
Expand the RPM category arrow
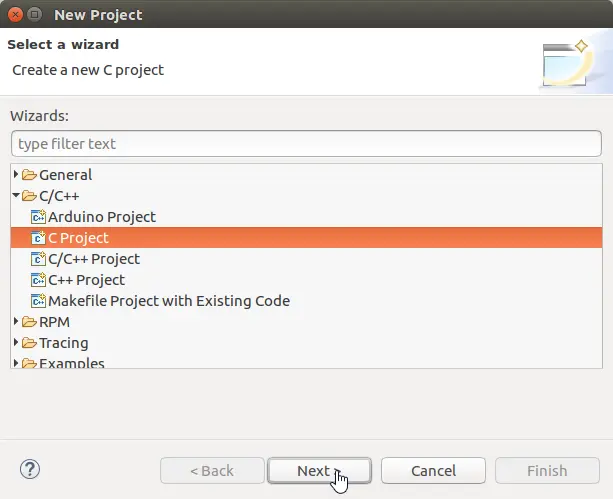pyautogui.click(x=16, y=322)
